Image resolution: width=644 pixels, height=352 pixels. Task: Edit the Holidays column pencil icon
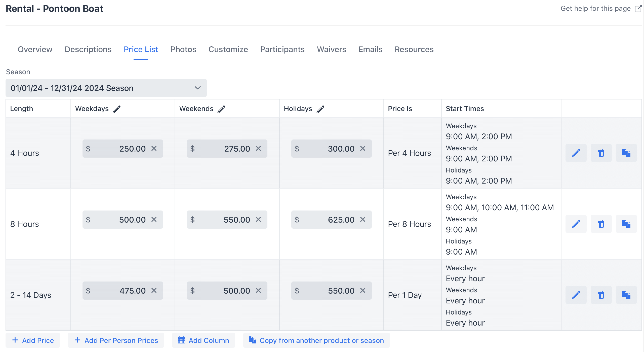tap(320, 109)
